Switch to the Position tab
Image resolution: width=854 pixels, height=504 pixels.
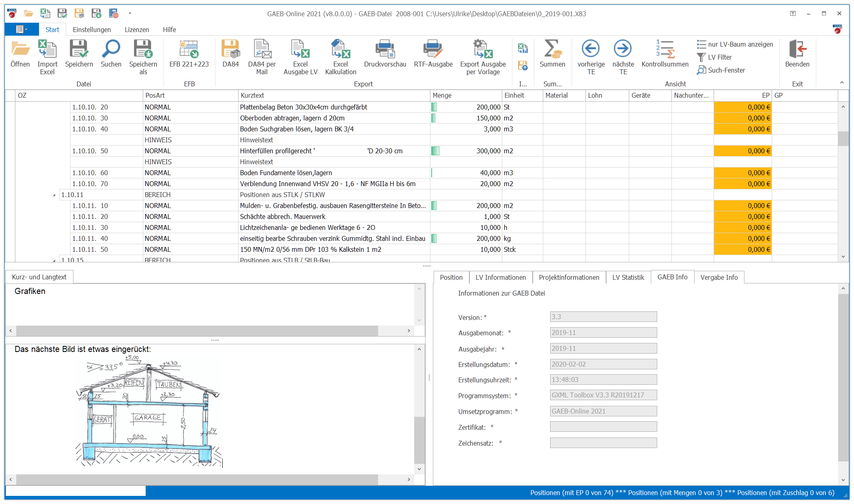pos(451,277)
